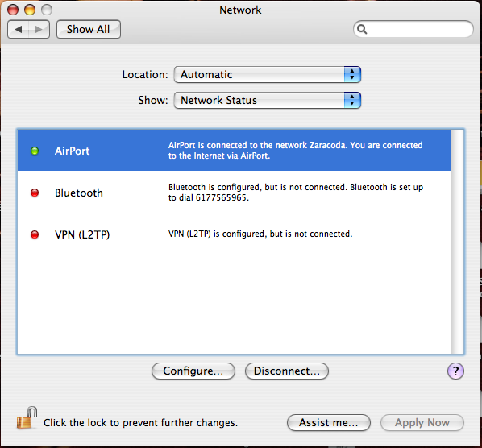
Task: Select the Bluetooth connection entry
Action: (x=235, y=192)
